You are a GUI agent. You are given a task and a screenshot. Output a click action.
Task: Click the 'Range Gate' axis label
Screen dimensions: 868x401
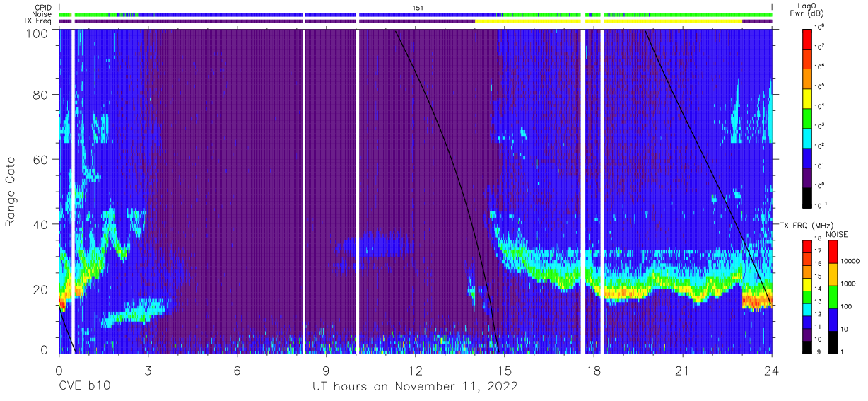coord(11,191)
